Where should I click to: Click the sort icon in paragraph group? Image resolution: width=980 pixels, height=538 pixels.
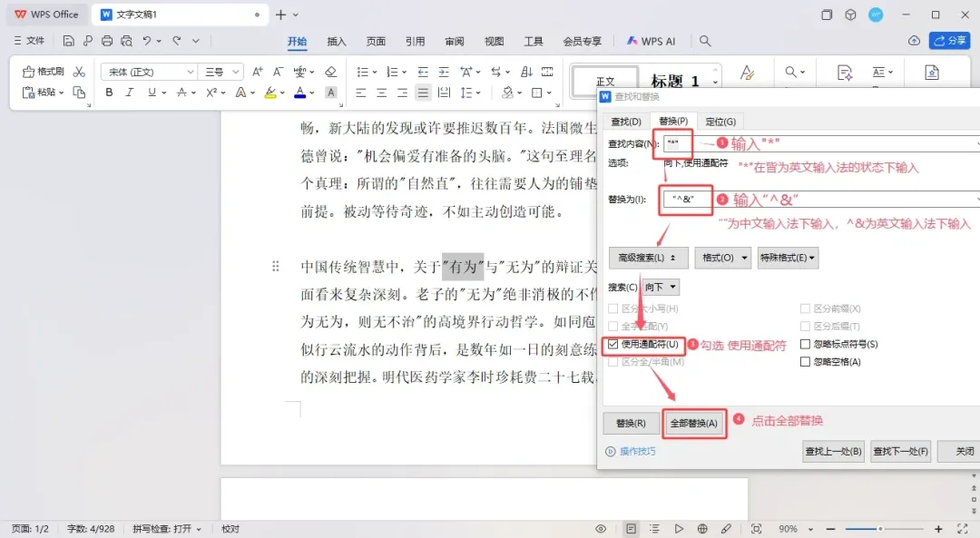(x=526, y=72)
